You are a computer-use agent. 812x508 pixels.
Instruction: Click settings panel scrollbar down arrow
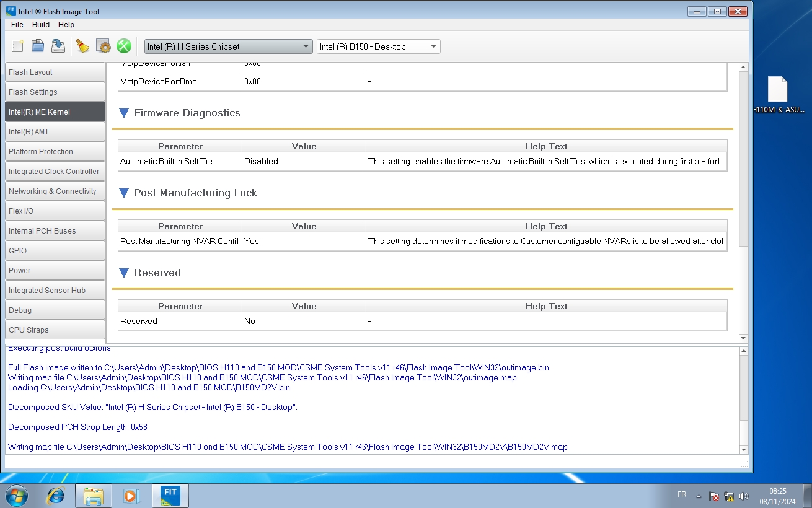pos(744,338)
